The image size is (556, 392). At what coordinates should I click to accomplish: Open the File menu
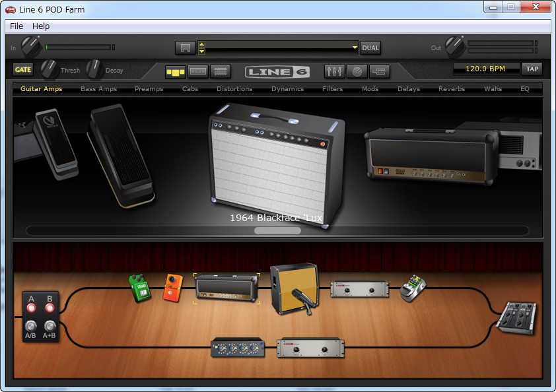17,26
